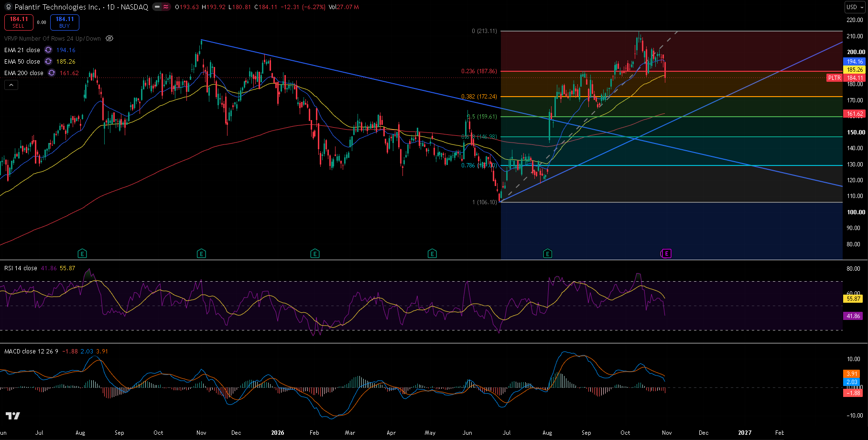The height and width of the screenshot is (440, 868).
Task: Click the red 161.62 EMA price tag
Action: click(855, 114)
